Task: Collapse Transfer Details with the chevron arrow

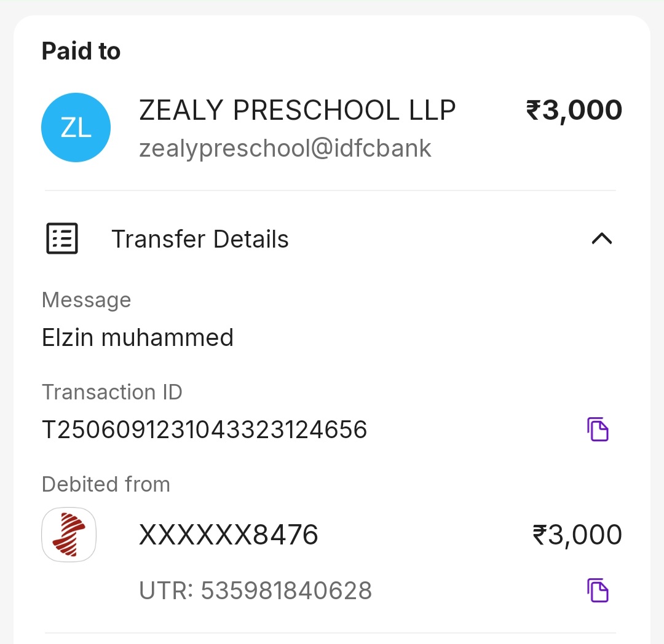Action: pos(601,238)
